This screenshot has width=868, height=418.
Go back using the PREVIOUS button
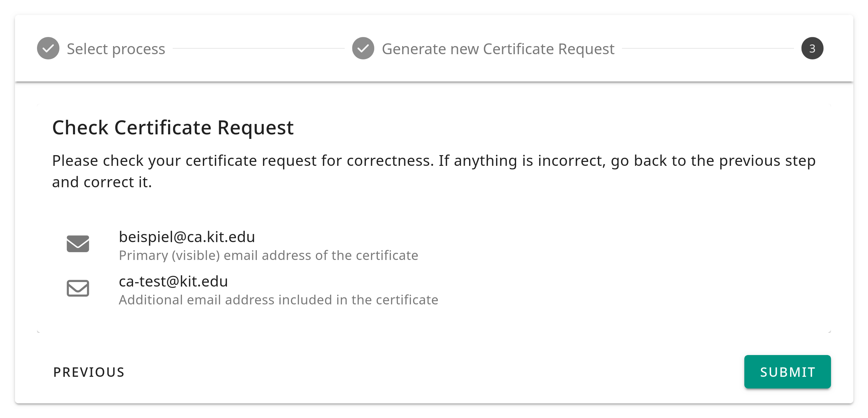[89, 372]
